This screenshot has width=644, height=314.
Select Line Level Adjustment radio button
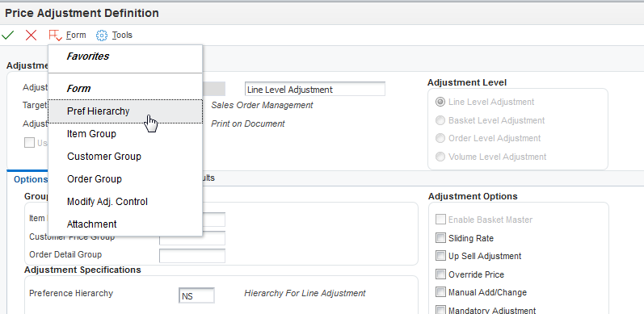point(440,102)
